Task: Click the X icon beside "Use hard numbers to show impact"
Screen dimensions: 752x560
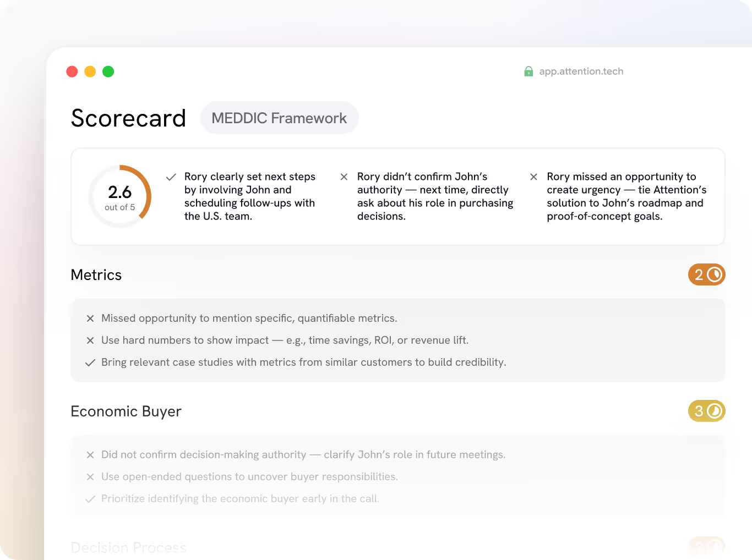Action: (x=90, y=341)
